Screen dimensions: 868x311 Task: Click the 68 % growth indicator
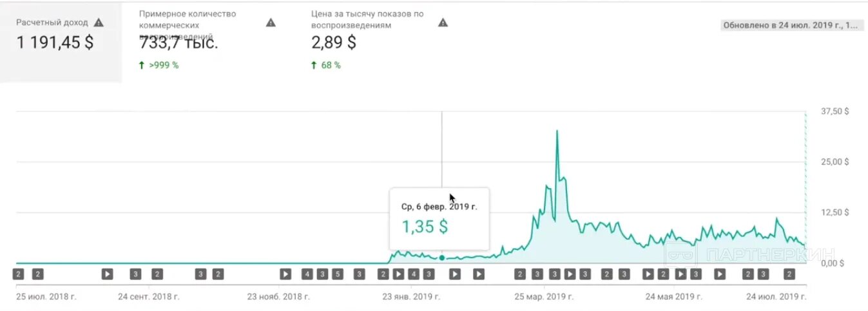coord(326,65)
